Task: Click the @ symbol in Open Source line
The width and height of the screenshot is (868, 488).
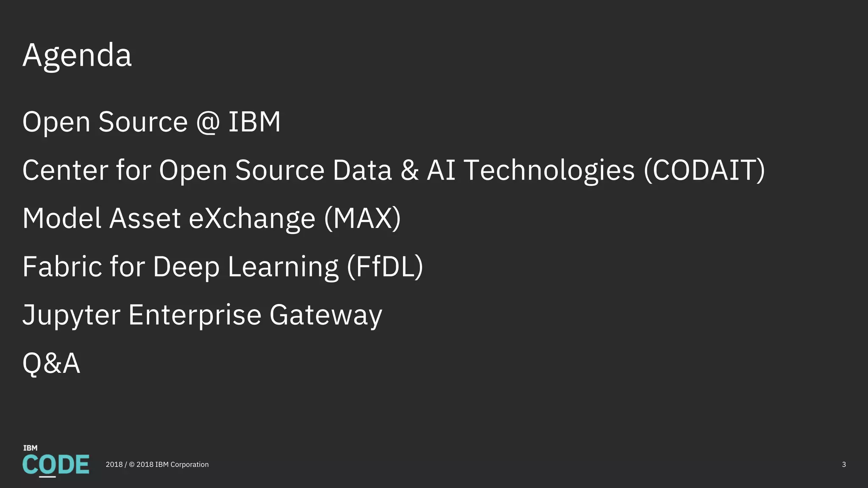Action: point(208,122)
